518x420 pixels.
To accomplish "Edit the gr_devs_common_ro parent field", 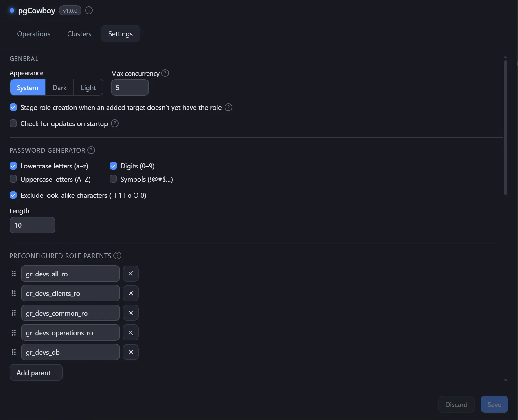I will tap(70, 313).
